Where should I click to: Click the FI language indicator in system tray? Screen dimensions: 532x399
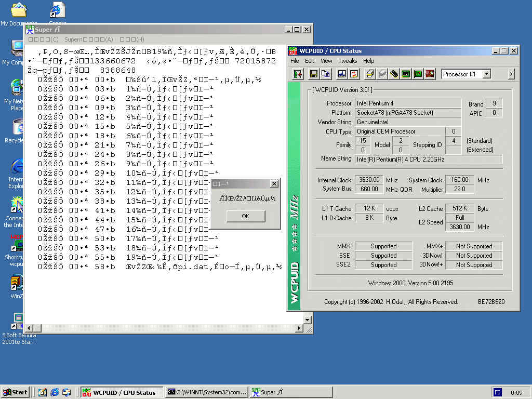click(x=497, y=392)
